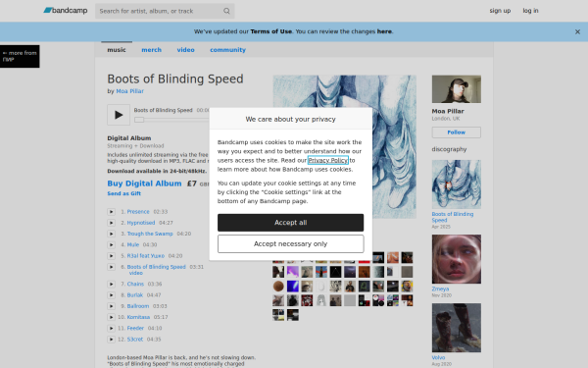Open the S3cret track link
Screen dimensions: 588x368
[x=135, y=340]
